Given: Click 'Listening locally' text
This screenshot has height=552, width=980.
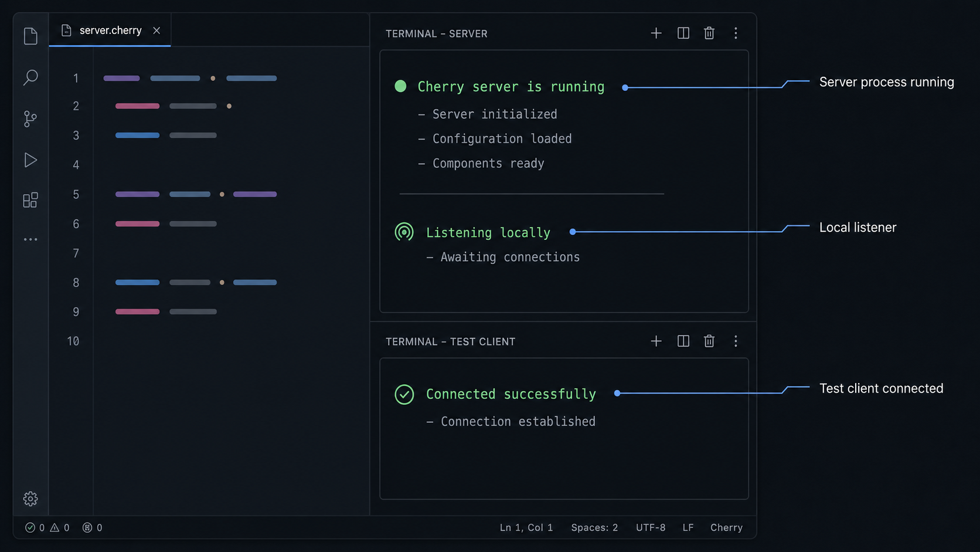Looking at the screenshot, I should (488, 233).
